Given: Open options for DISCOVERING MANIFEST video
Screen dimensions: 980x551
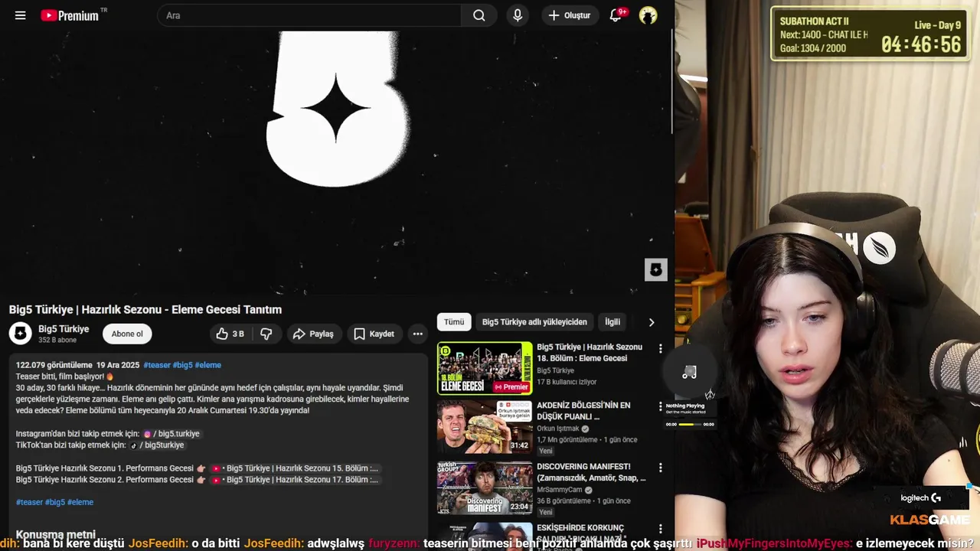Looking at the screenshot, I should (661, 468).
